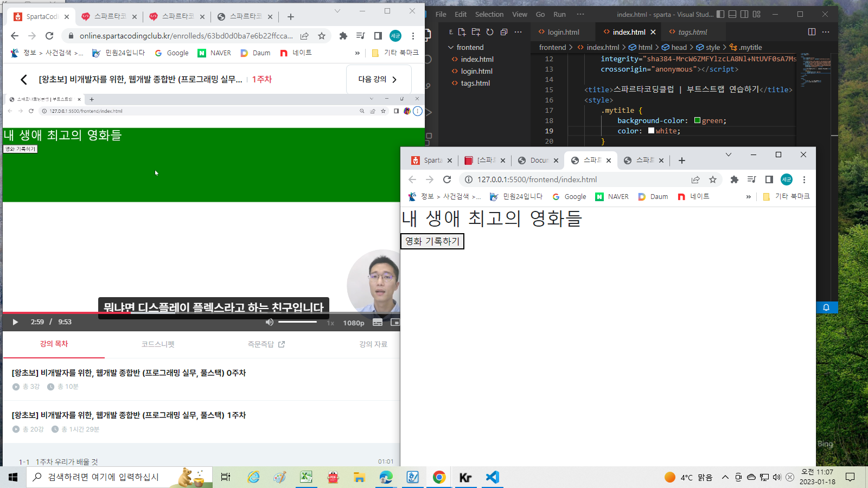
Task: Toggle video subtitles icon
Action: coord(378,322)
